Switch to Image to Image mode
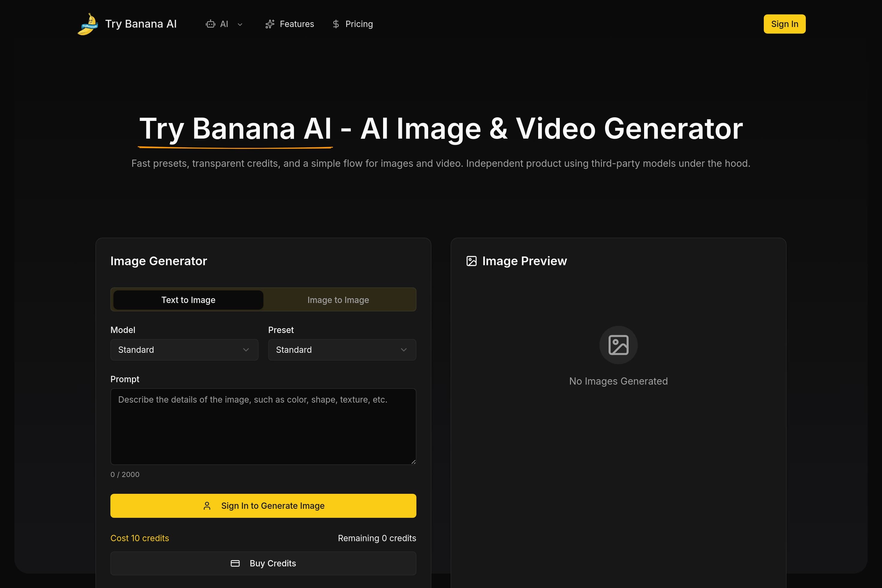Viewport: 882px width, 588px height. coord(337,300)
